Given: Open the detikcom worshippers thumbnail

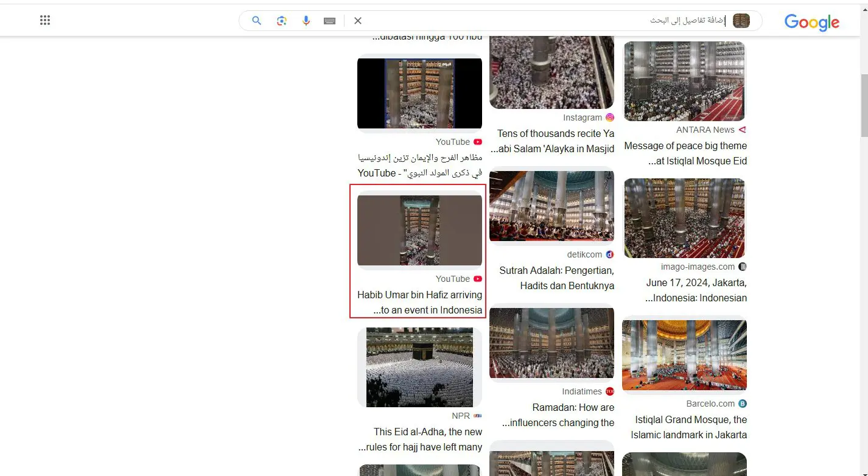Looking at the screenshot, I should 551,206.
